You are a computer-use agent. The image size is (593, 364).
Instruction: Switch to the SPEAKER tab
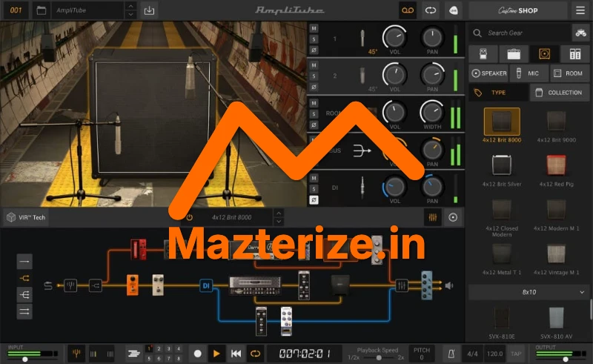[488, 73]
